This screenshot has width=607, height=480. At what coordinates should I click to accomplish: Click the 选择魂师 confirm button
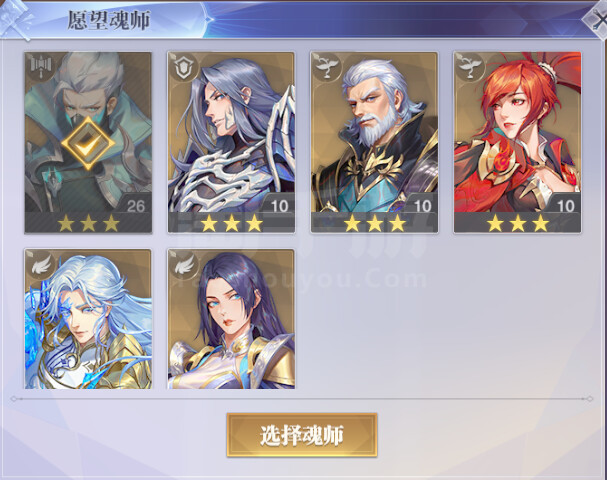tap(302, 435)
